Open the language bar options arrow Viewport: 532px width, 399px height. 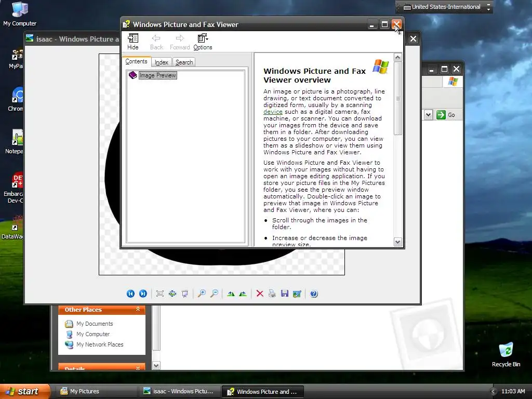click(488, 9)
